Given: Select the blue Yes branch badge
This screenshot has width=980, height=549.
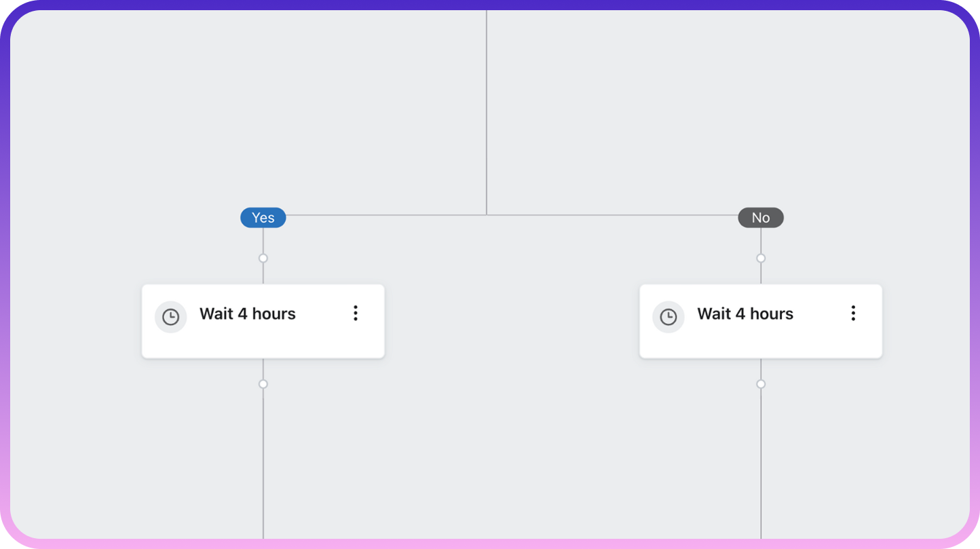Looking at the screenshot, I should pyautogui.click(x=263, y=218).
